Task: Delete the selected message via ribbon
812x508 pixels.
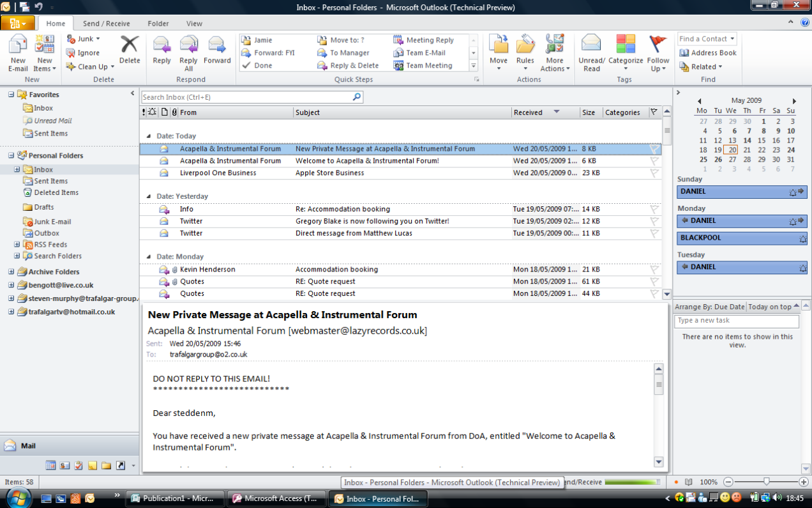Action: [x=130, y=50]
